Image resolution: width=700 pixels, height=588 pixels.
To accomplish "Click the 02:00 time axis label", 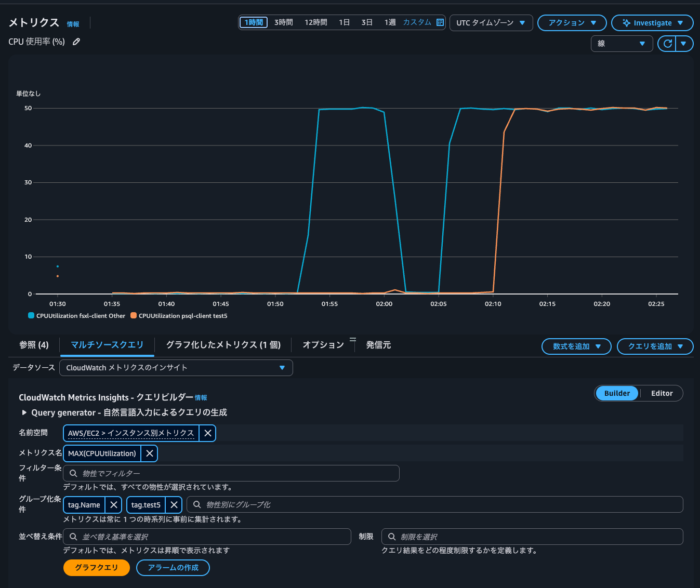I will [x=384, y=304].
